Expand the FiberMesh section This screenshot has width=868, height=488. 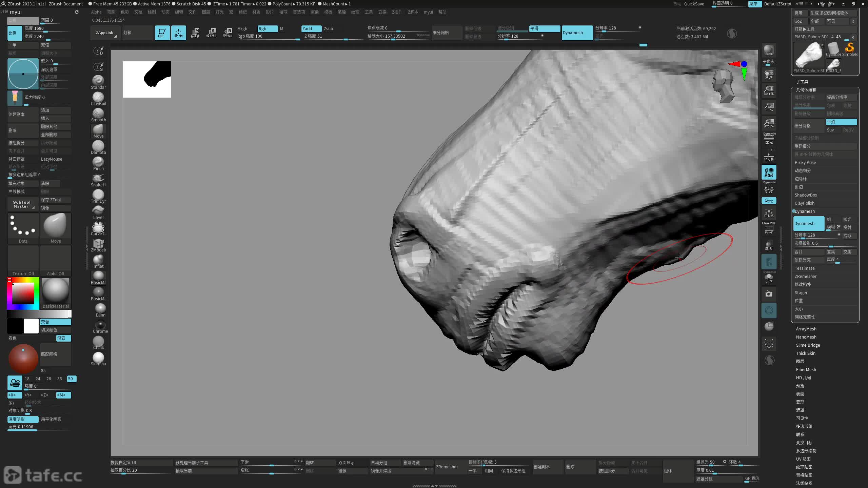806,370
